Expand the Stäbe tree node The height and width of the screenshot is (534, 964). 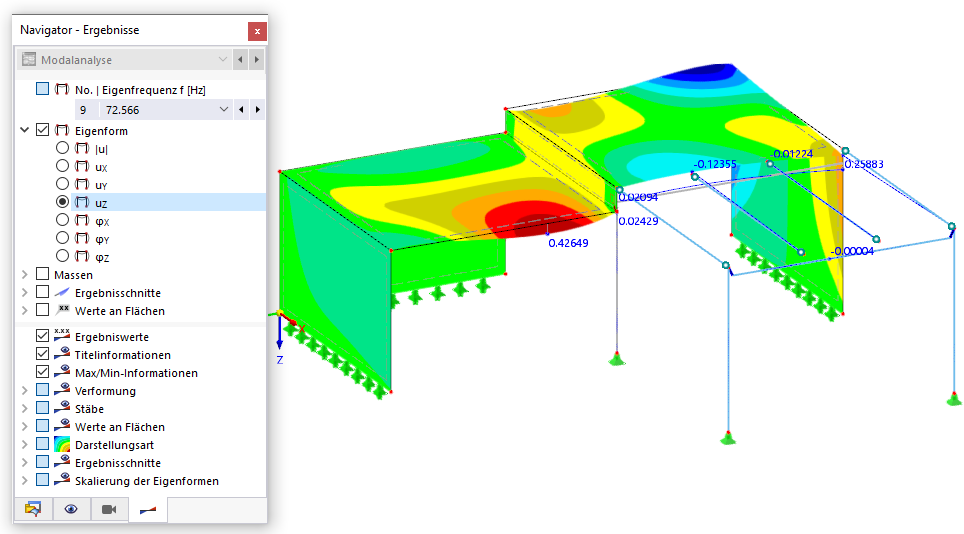[25, 408]
